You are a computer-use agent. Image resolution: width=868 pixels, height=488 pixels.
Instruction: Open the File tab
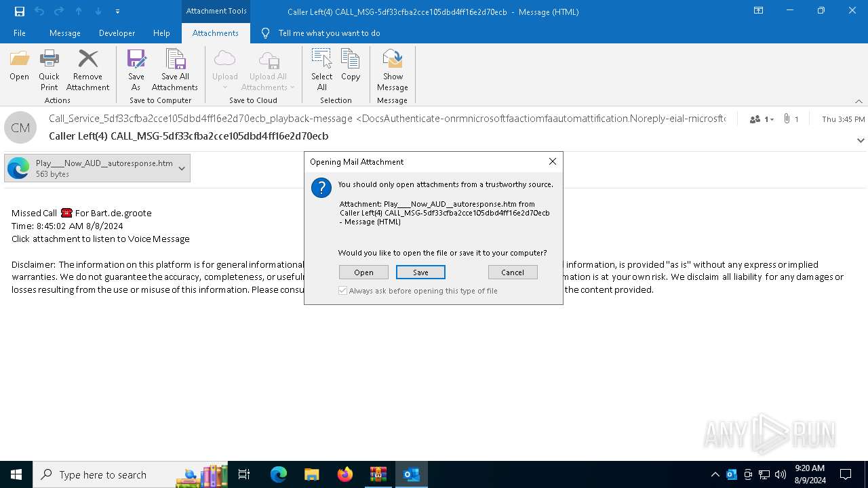pyautogui.click(x=20, y=33)
